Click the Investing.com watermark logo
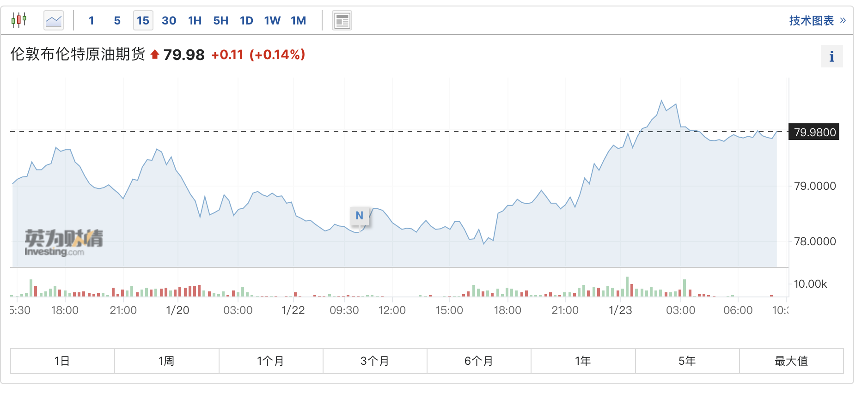Viewport: 868px width, 399px height. (x=63, y=242)
